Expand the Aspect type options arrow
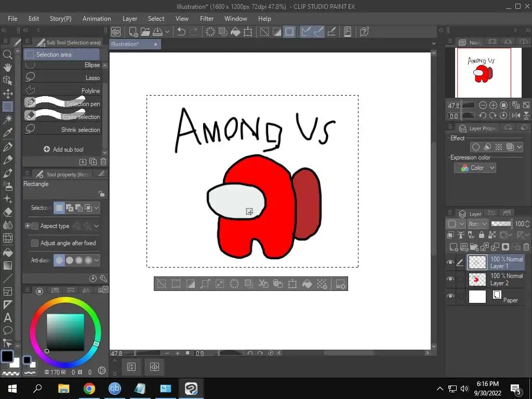The height and width of the screenshot is (399, 532). [x=97, y=226]
